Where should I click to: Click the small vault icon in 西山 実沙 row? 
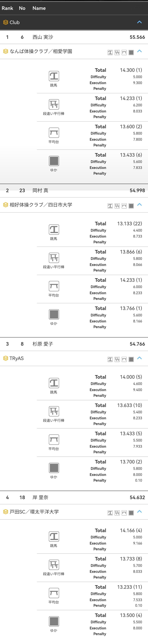tap(110, 52)
